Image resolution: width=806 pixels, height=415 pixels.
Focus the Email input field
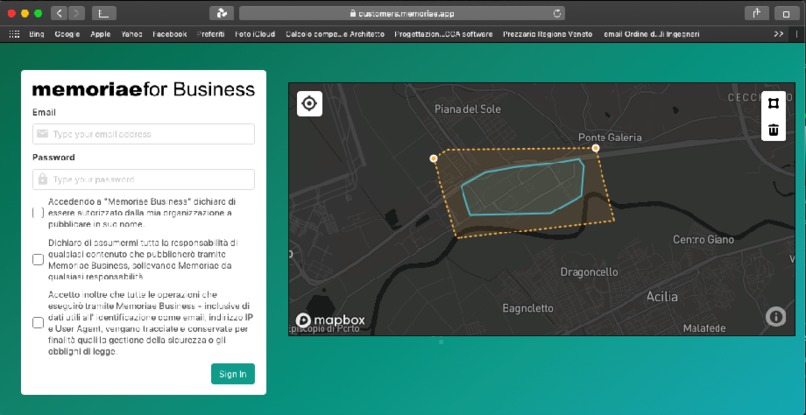tap(143, 134)
